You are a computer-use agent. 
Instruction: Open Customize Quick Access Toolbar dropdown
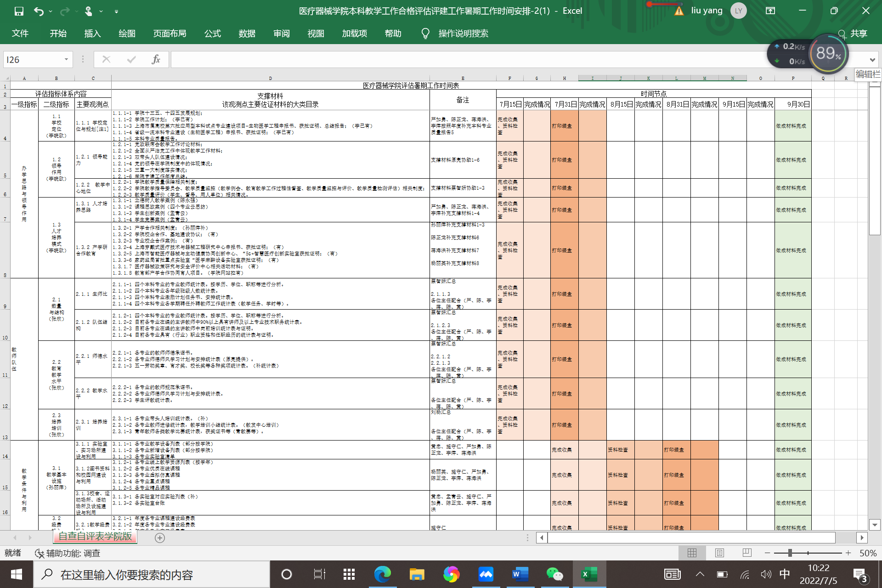coord(116,11)
